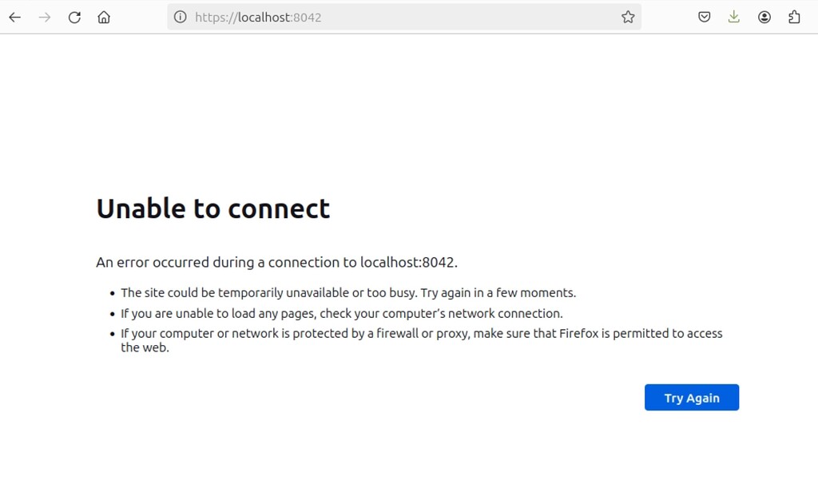Open the Extensions puzzle-piece menu
818x504 pixels.
coord(794,18)
